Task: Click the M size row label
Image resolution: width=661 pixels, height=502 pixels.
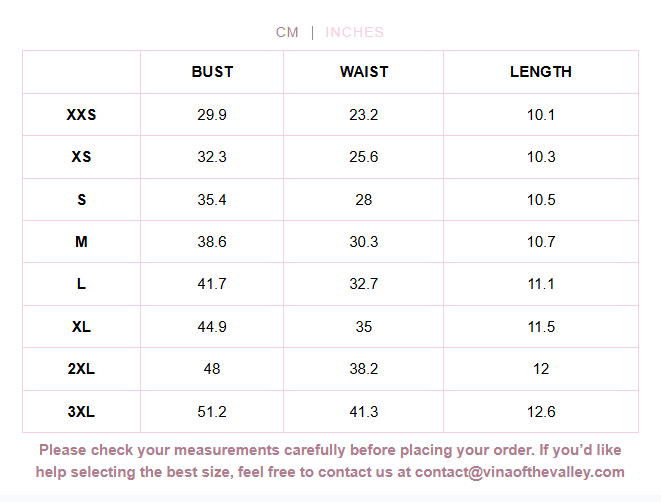Action: (x=82, y=242)
